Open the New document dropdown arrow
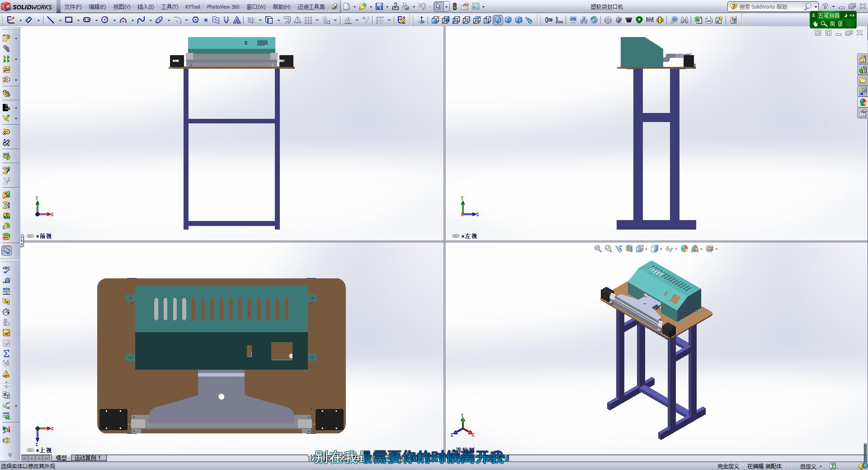The height and width of the screenshot is (470, 868). (354, 7)
